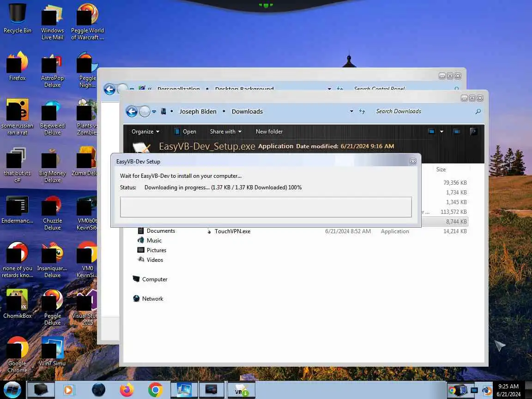Viewport: 532px width, 399px height.
Task: Open the Organize menu
Action: (145, 132)
